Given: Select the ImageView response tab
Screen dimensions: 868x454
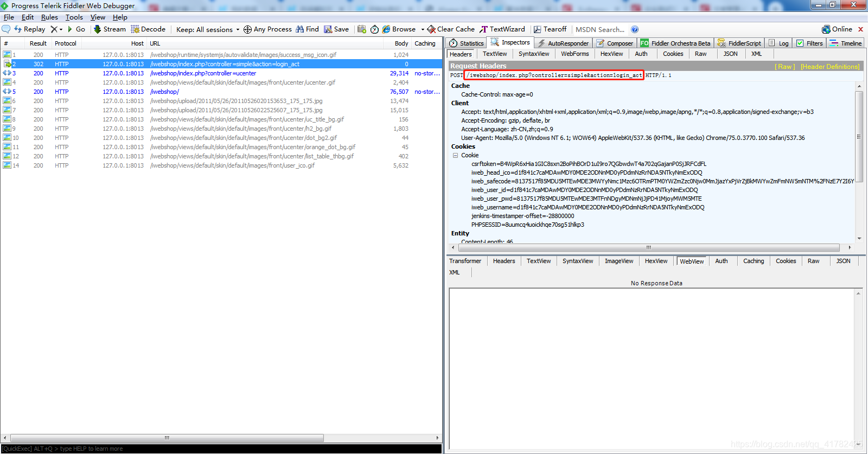Looking at the screenshot, I should (619, 261).
